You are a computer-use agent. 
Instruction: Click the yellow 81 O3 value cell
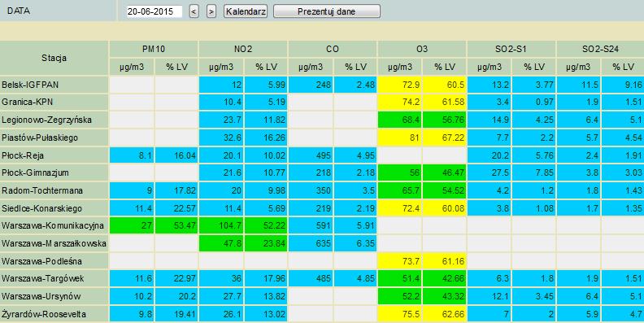400,137
